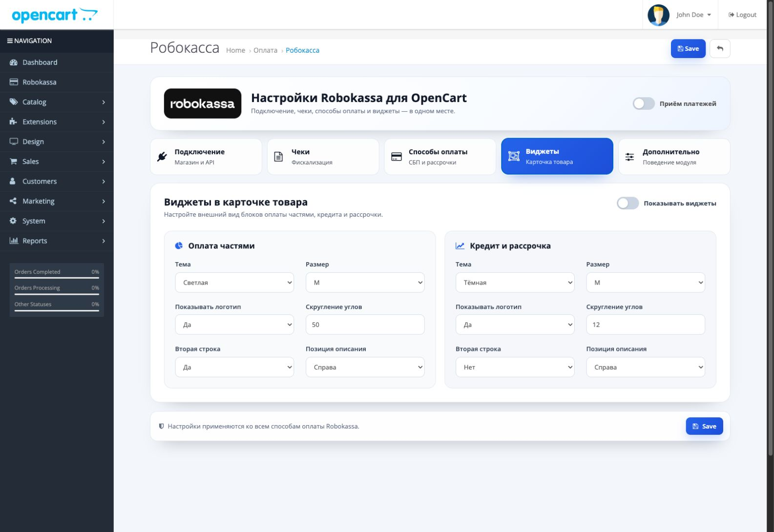Screen dimensions: 774x532
Task: Open Вторая строка dropdown in Оплата частями
Action: pyautogui.click(x=234, y=367)
